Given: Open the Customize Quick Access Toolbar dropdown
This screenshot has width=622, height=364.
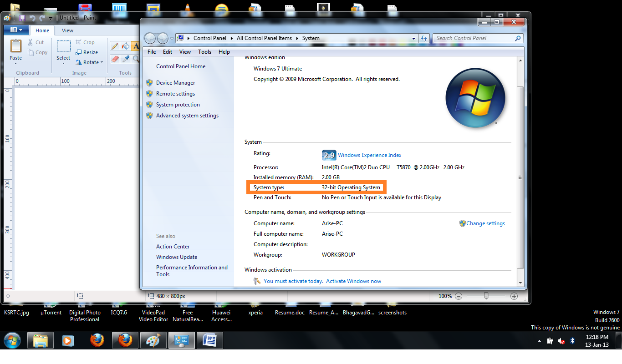Looking at the screenshot, I should pos(51,19).
